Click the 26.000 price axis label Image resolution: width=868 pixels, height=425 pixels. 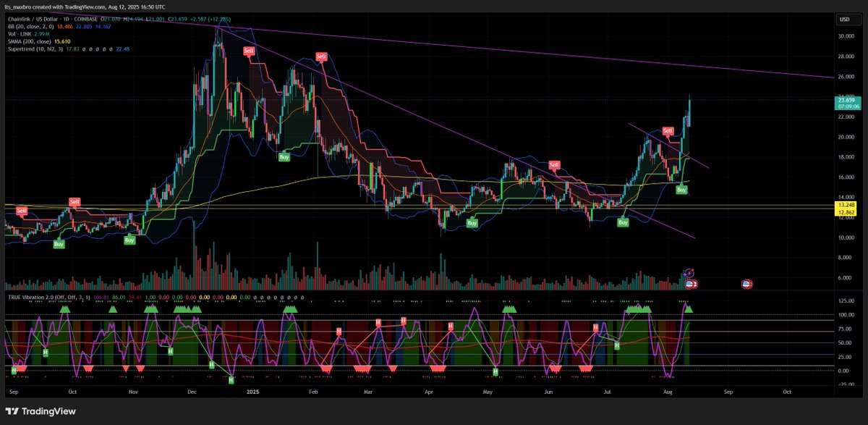click(846, 77)
